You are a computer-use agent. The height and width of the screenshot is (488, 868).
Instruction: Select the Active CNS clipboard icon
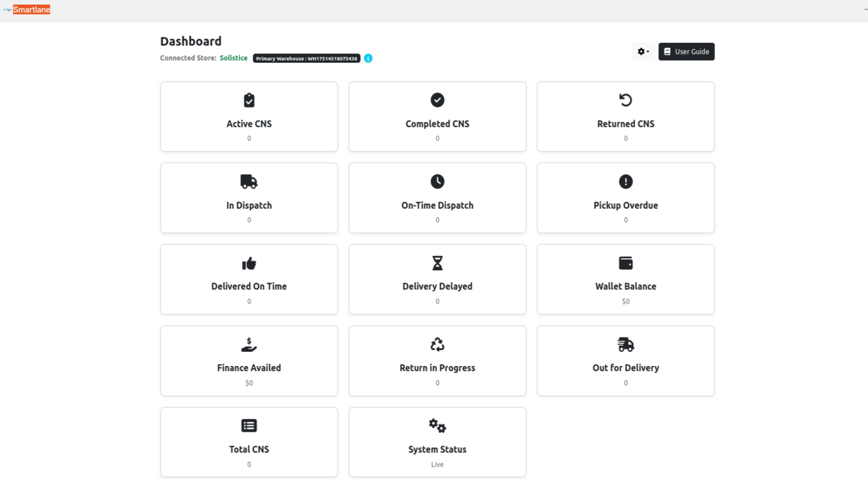248,99
